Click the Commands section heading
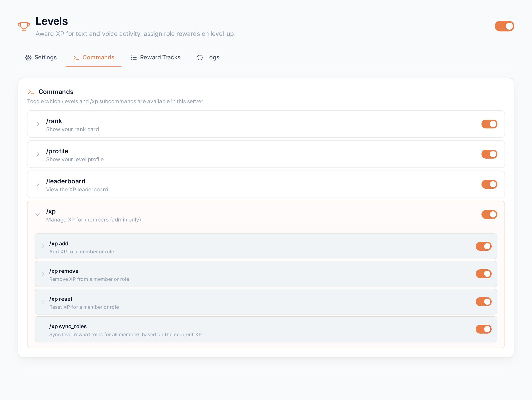 tap(56, 92)
